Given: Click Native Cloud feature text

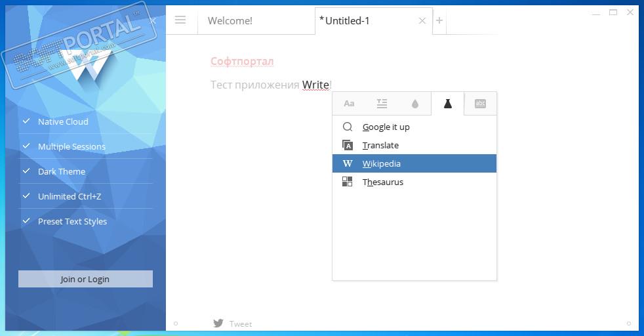Looking at the screenshot, I should (63, 121).
